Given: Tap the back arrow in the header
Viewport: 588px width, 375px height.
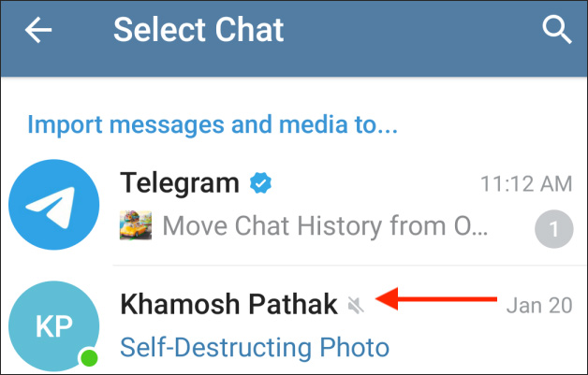Looking at the screenshot, I should click(38, 31).
